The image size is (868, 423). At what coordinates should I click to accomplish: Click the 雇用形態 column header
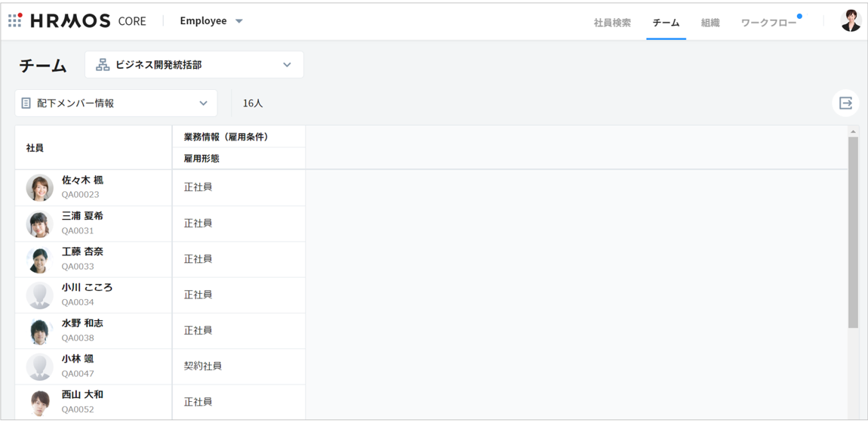[202, 159]
